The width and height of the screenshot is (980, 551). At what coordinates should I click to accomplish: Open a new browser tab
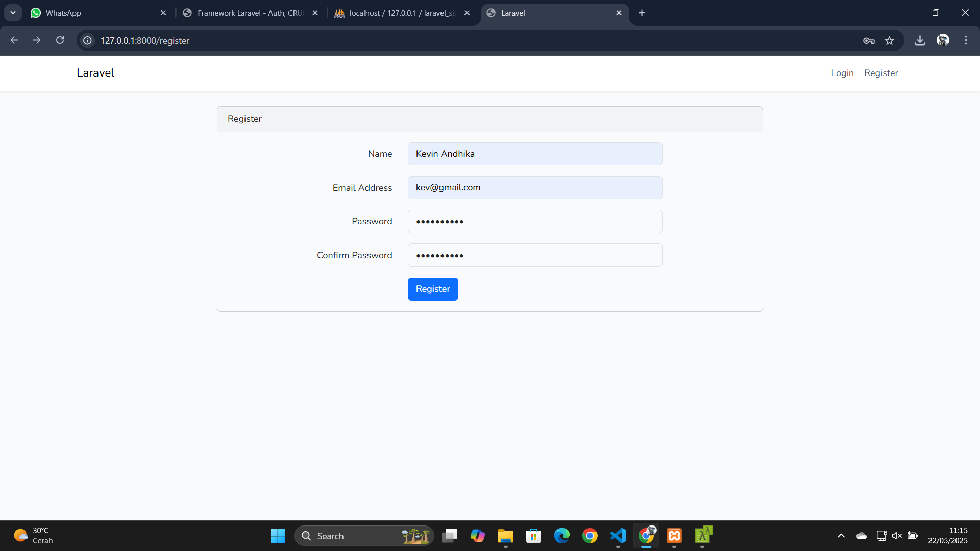tap(642, 13)
